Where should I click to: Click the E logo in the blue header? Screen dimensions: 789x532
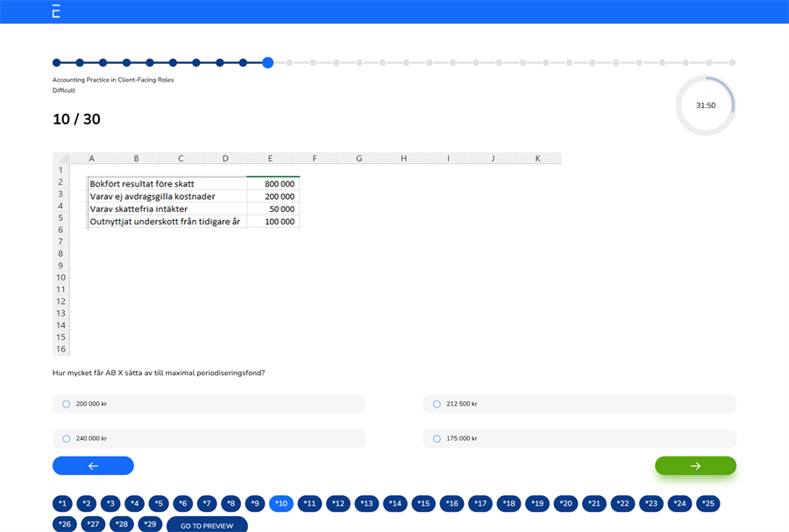54,11
